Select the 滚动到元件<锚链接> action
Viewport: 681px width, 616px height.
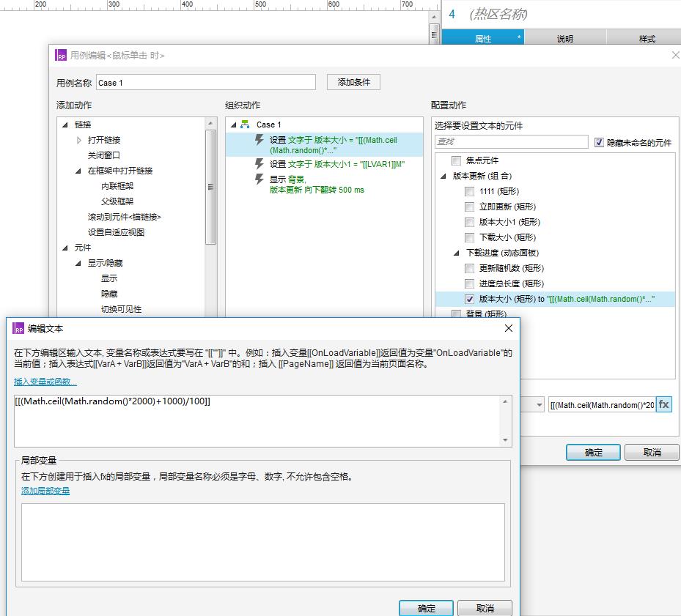coord(124,217)
